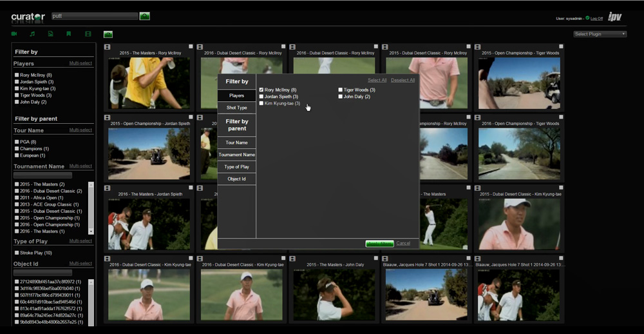Tick the PGA (8) checkbox in sidebar
The image size is (644, 334).
coord(17,142)
